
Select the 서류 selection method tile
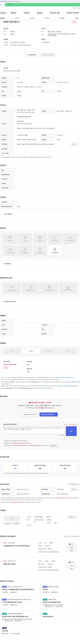(12, 351)
